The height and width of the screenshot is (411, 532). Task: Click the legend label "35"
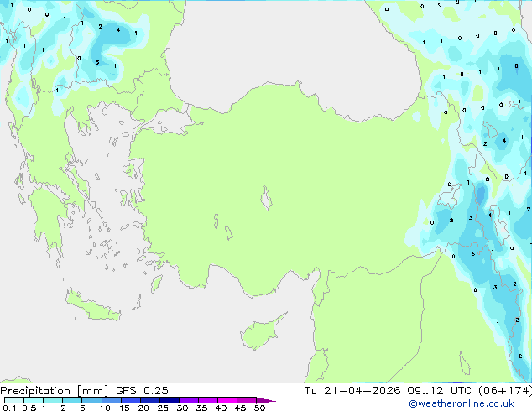[x=201, y=408]
